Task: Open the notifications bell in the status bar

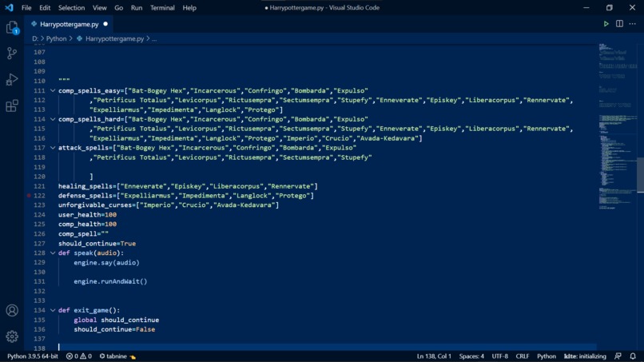Action: [633, 356]
